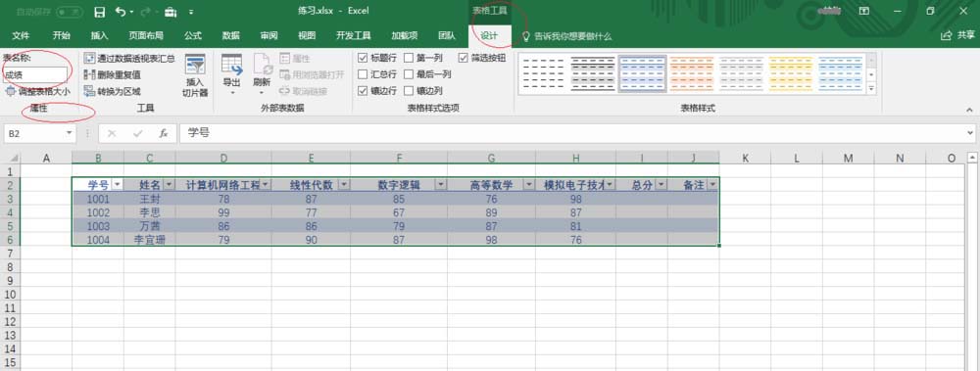The image size is (980, 371).
Task: Click cell containing 李宜珊
Action: pyautogui.click(x=149, y=239)
